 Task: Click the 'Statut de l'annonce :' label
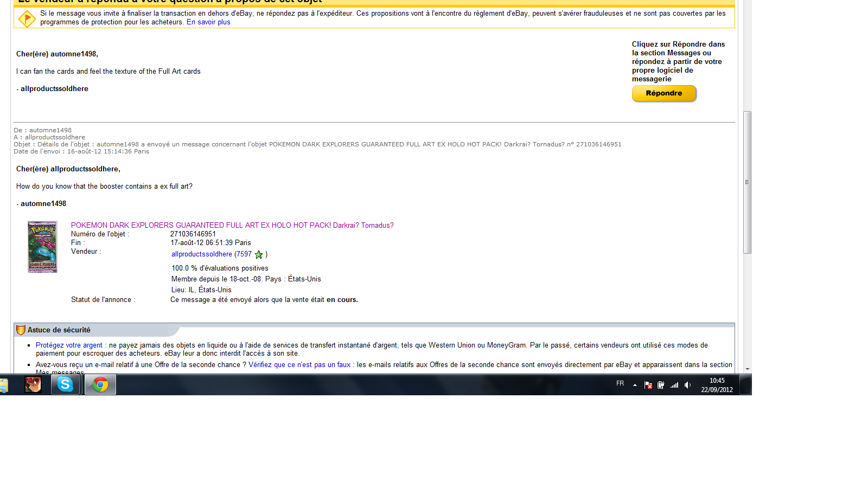coord(103,300)
